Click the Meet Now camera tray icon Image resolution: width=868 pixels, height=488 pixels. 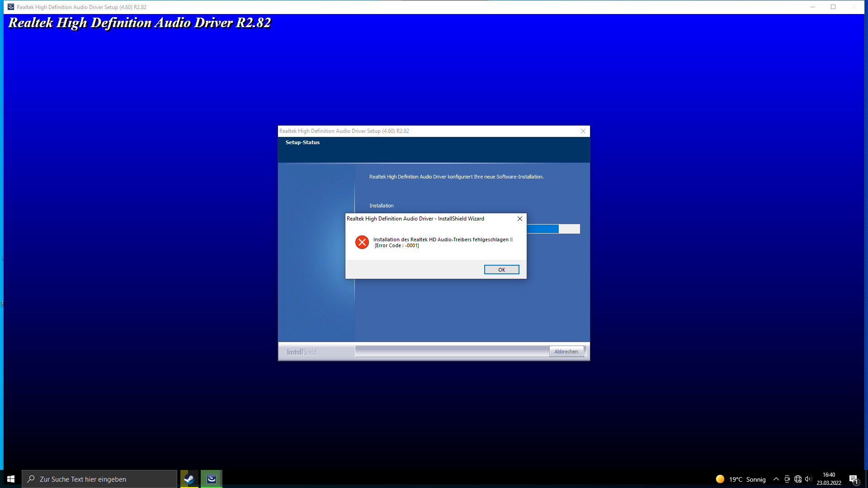click(x=787, y=479)
